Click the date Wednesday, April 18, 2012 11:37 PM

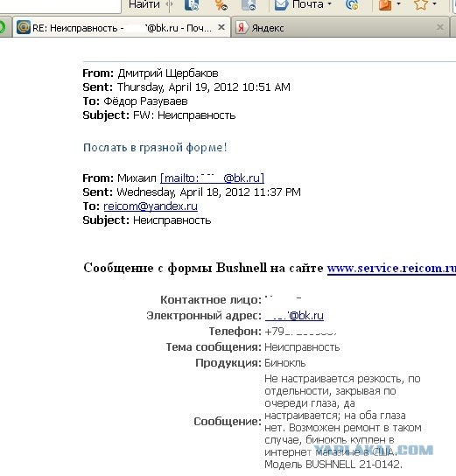[x=209, y=192]
